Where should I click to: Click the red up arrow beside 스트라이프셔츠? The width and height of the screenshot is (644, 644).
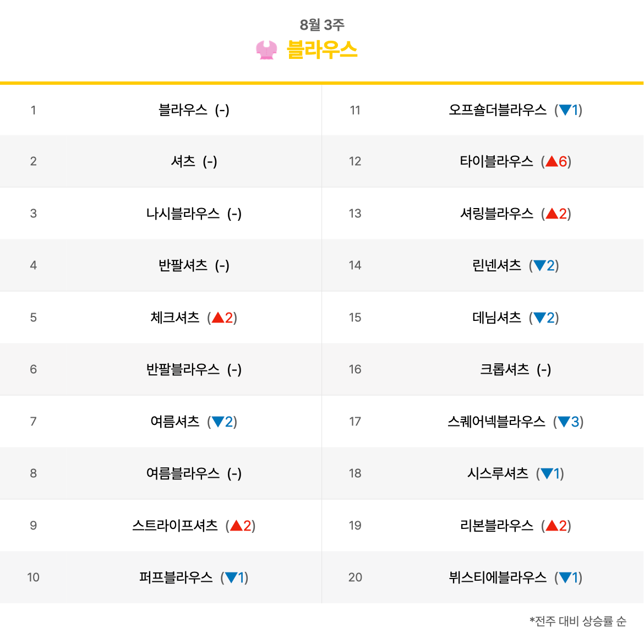(236, 526)
